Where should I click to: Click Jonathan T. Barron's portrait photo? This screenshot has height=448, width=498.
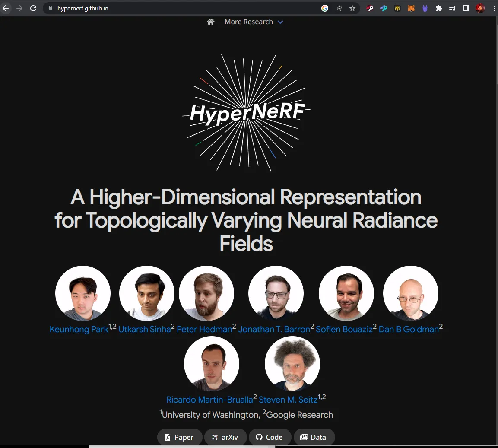pyautogui.click(x=276, y=293)
